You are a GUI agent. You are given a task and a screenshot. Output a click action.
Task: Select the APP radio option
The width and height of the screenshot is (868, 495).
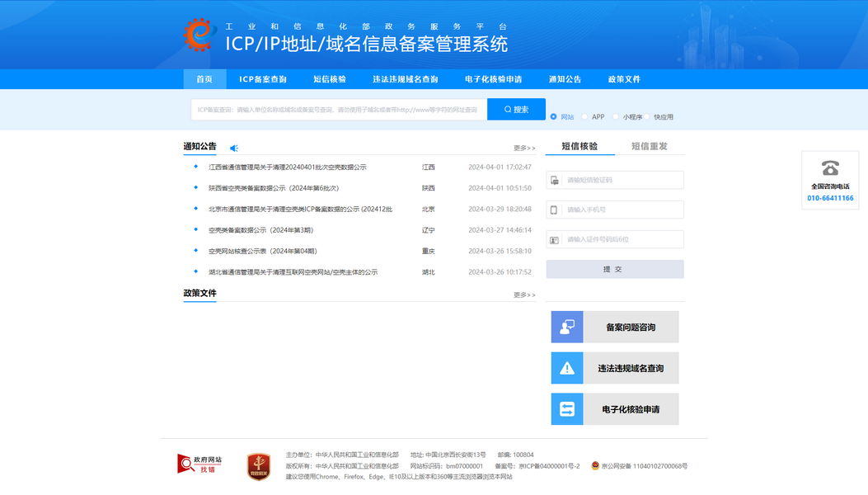(585, 117)
